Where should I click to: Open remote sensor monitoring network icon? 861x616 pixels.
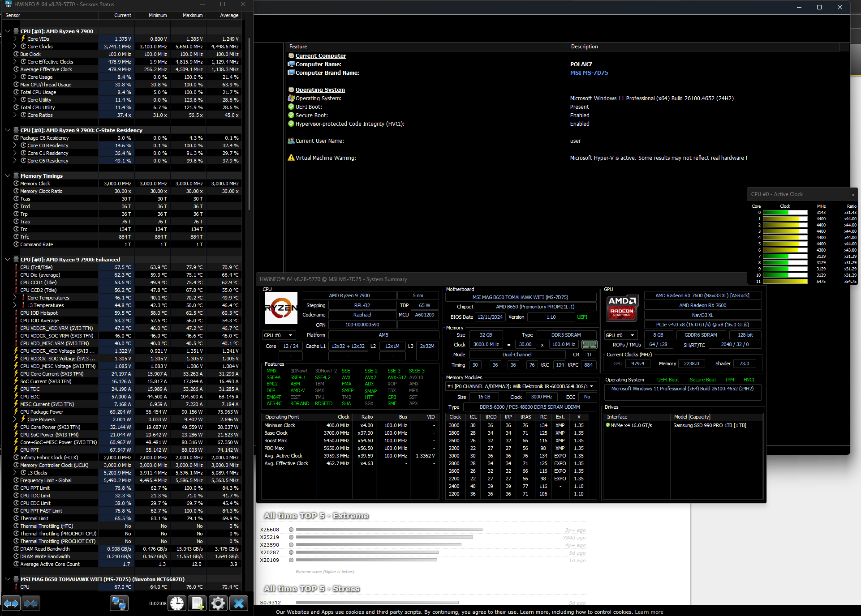point(119,603)
